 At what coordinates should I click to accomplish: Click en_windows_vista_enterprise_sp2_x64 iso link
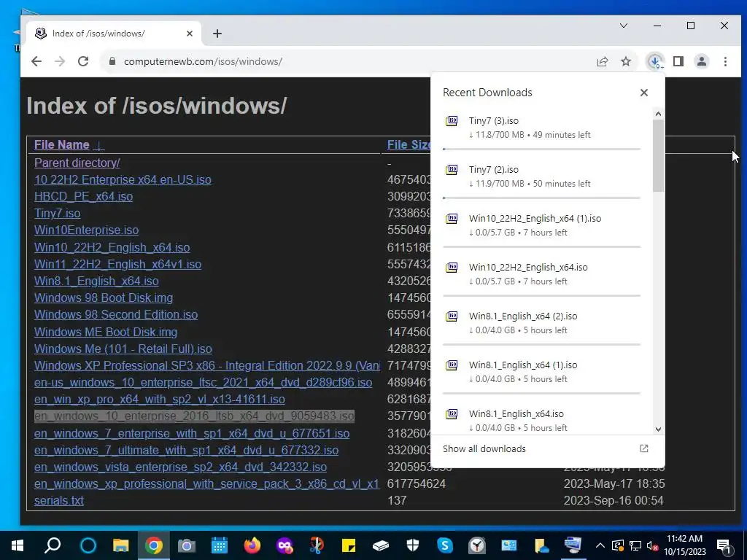(x=181, y=467)
